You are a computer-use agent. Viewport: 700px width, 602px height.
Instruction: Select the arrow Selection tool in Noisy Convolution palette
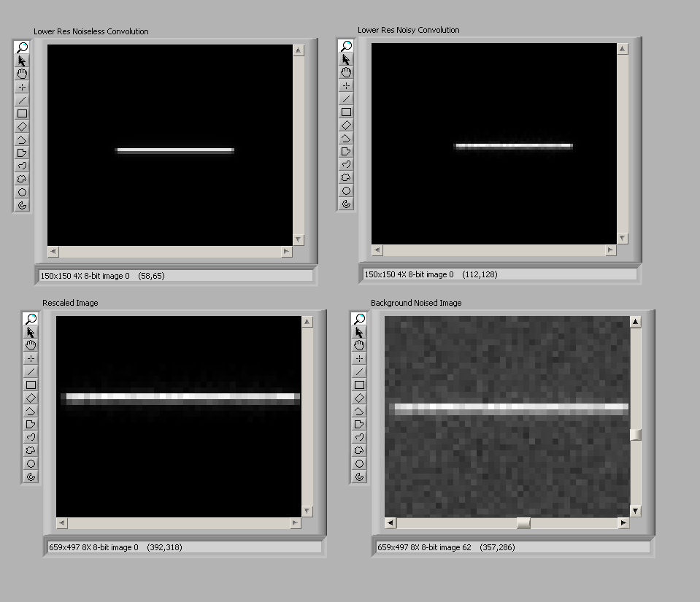coord(346,60)
